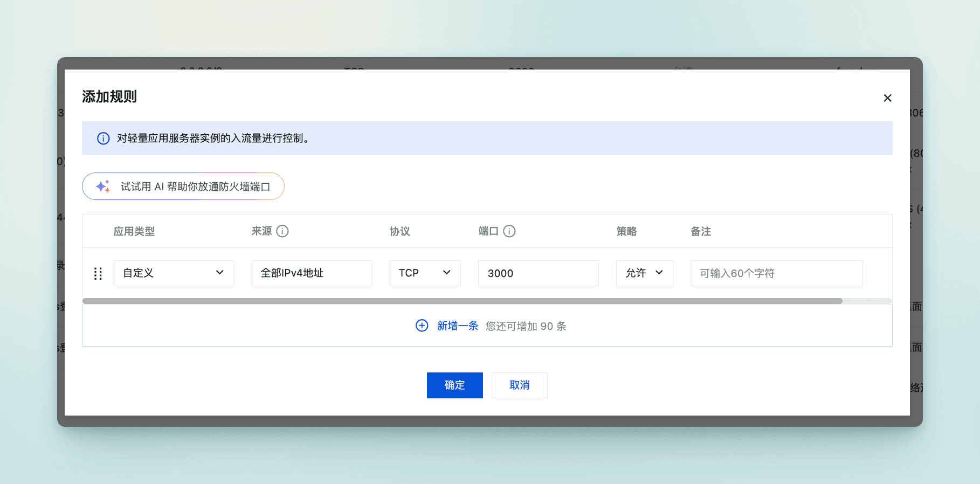Click the 新增一条 link
980x484 pixels.
(x=458, y=326)
